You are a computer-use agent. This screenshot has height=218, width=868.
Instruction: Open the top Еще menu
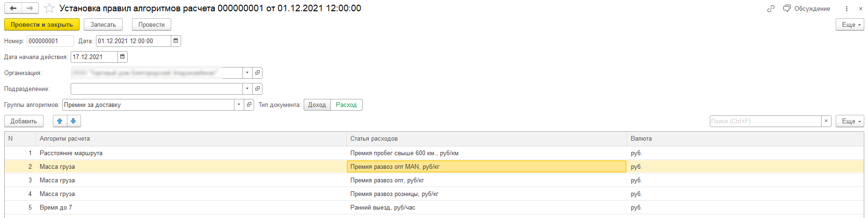pyautogui.click(x=849, y=25)
